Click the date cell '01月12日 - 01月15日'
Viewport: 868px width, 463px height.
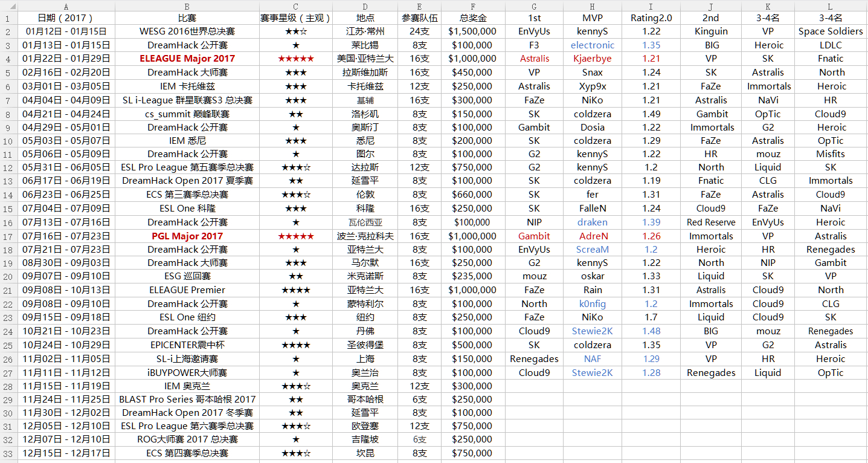[x=66, y=31]
